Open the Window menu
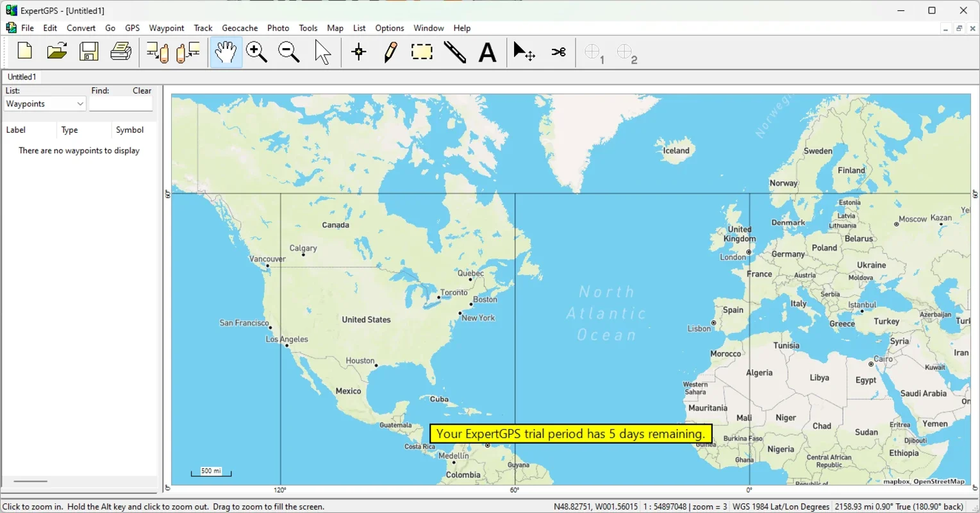 (x=429, y=28)
